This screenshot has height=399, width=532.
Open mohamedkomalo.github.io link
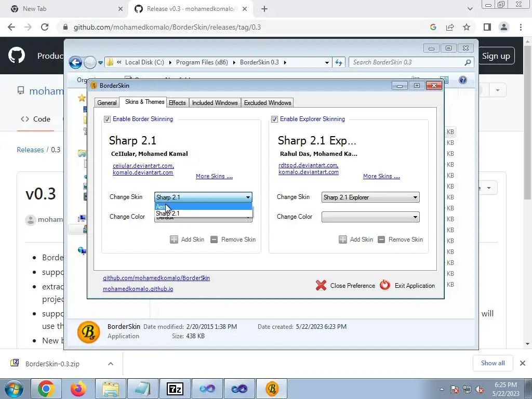click(138, 289)
